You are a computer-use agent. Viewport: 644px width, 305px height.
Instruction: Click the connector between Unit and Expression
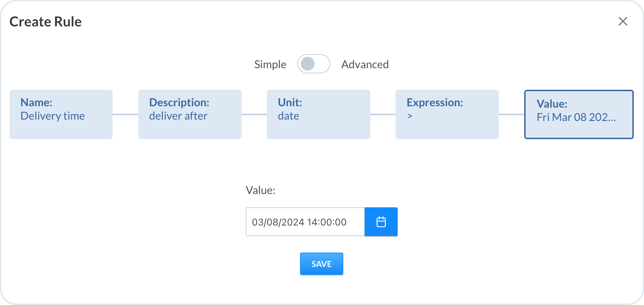383,114
